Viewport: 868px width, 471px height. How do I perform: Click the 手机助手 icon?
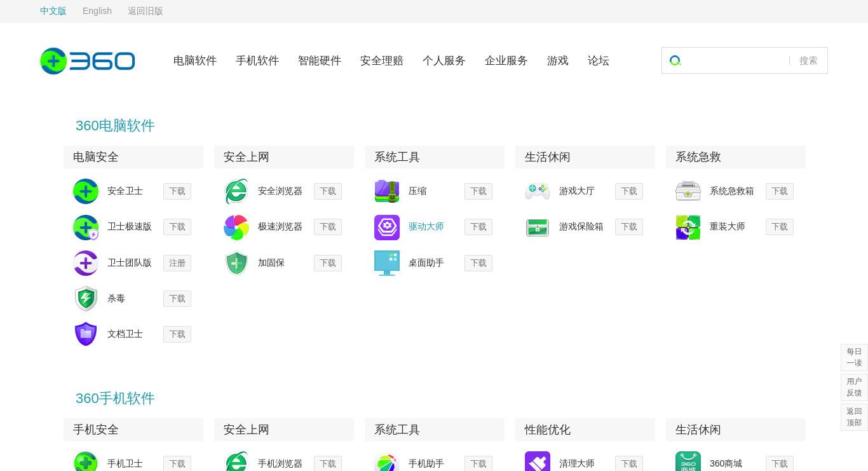click(x=387, y=461)
